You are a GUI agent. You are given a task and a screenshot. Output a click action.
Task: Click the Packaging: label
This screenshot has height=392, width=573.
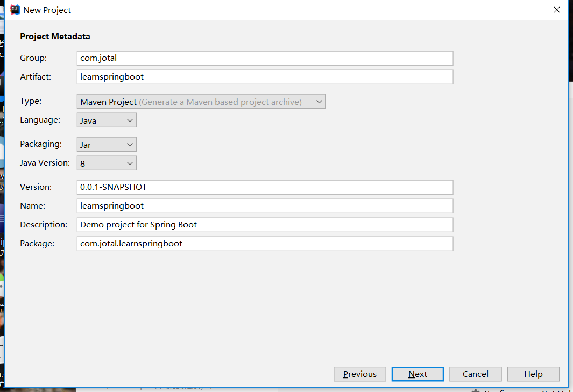coord(40,144)
